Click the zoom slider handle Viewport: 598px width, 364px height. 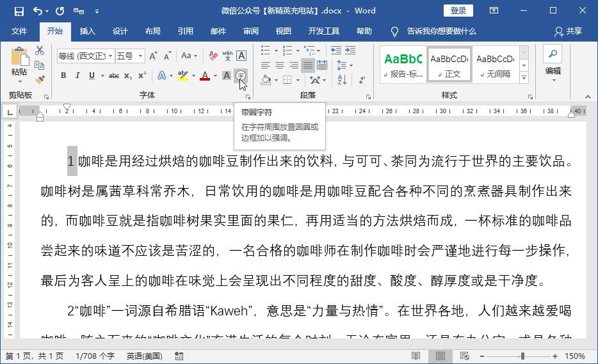(522, 356)
